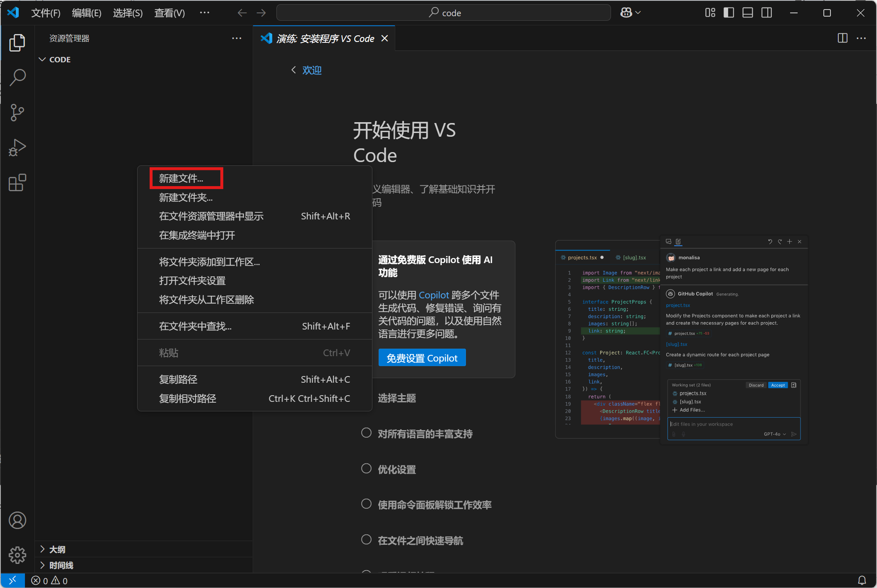The width and height of the screenshot is (877, 588).
Task: Collapse the CODE folder section
Action: click(x=42, y=59)
